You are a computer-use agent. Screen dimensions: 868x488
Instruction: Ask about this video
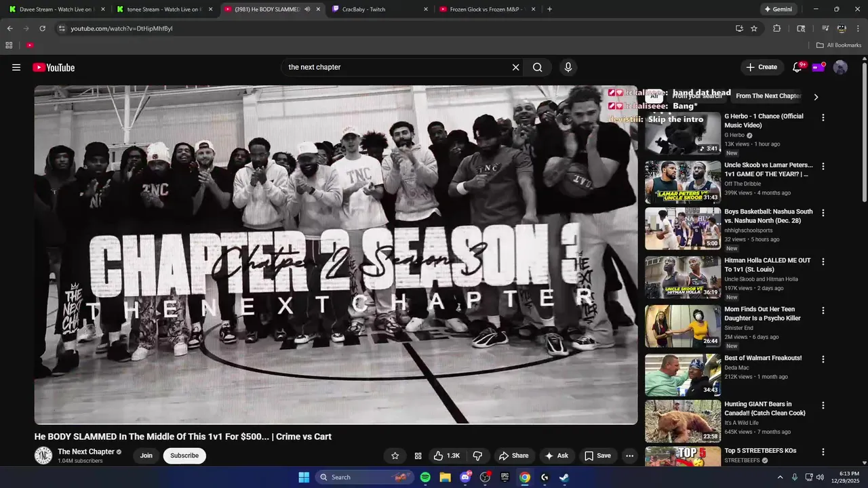tap(556, 455)
